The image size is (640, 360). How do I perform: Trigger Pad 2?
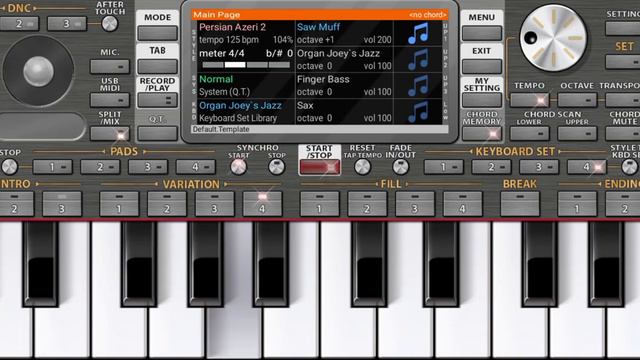(x=100, y=167)
